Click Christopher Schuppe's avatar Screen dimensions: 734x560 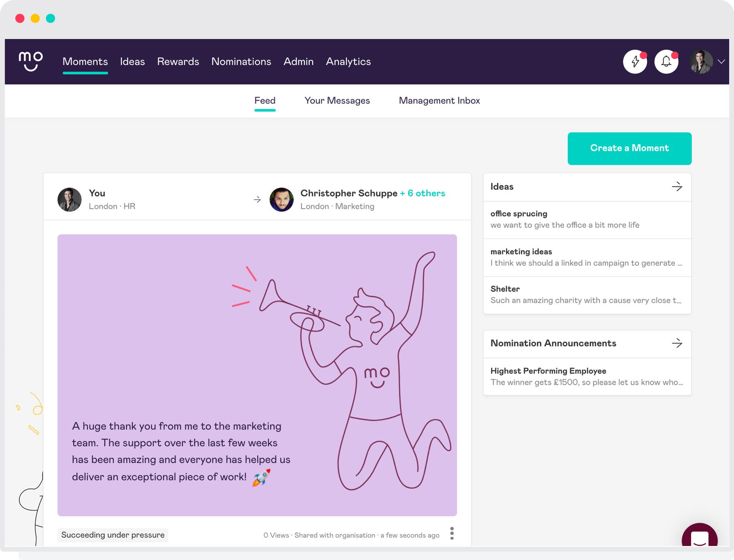coord(281,200)
